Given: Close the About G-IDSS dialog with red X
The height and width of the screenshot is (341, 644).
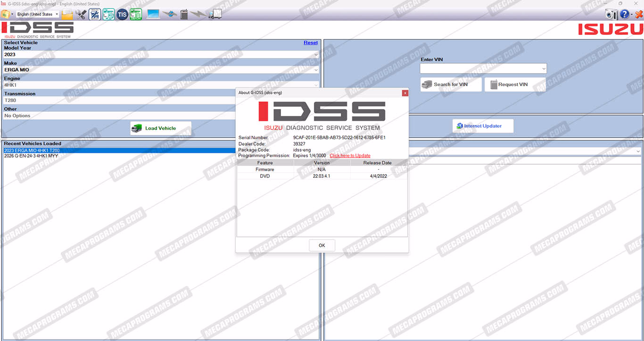Looking at the screenshot, I should pos(405,93).
